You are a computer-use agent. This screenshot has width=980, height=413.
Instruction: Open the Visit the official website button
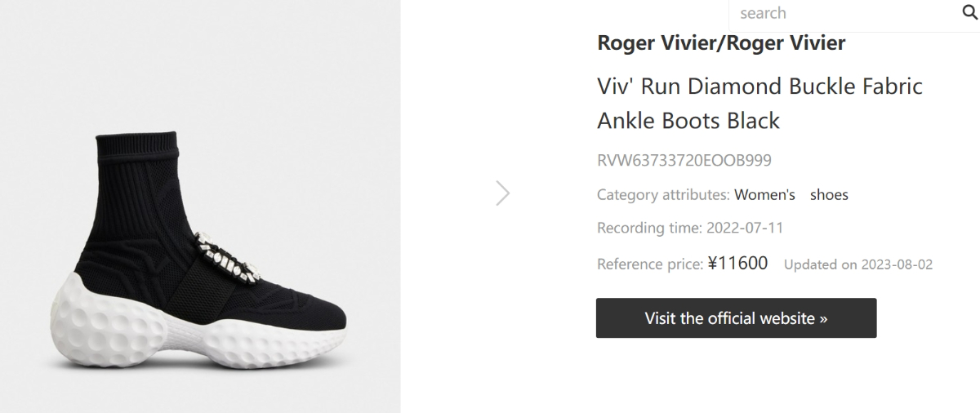point(736,318)
